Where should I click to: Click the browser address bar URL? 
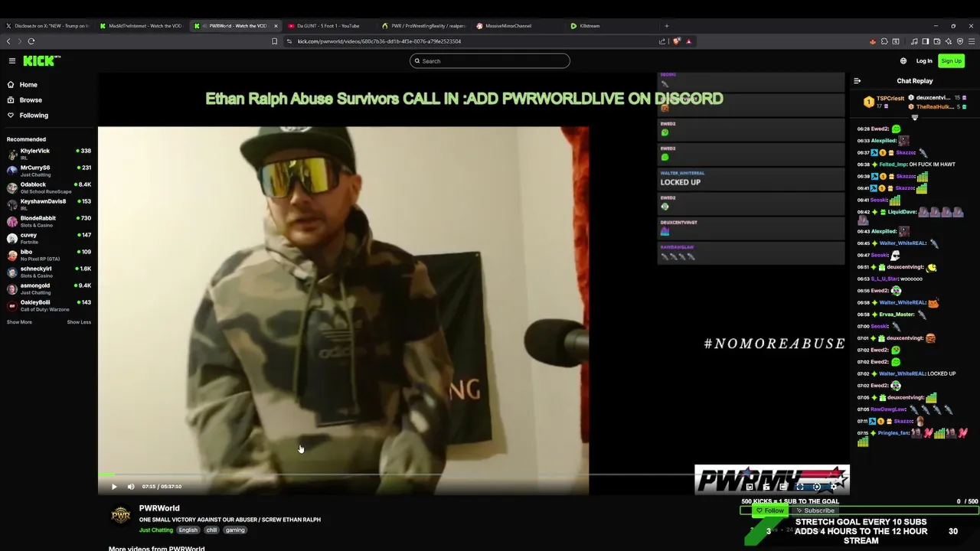(379, 41)
